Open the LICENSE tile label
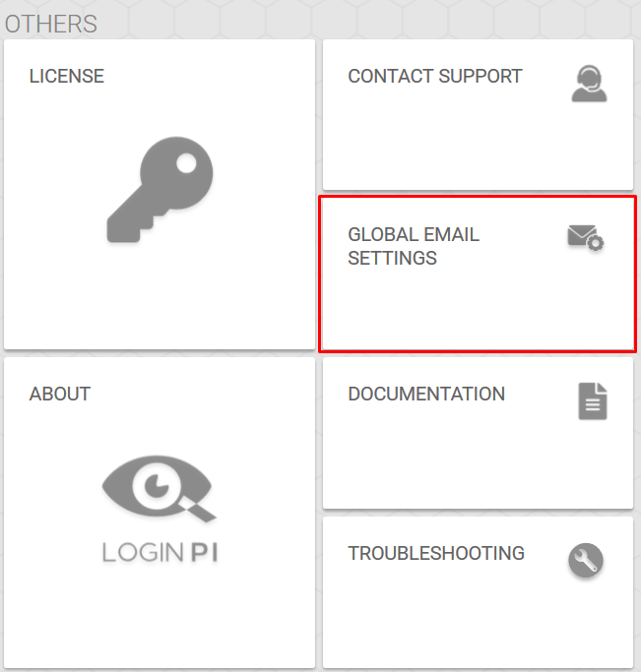This screenshot has width=641, height=672. pyautogui.click(x=66, y=77)
